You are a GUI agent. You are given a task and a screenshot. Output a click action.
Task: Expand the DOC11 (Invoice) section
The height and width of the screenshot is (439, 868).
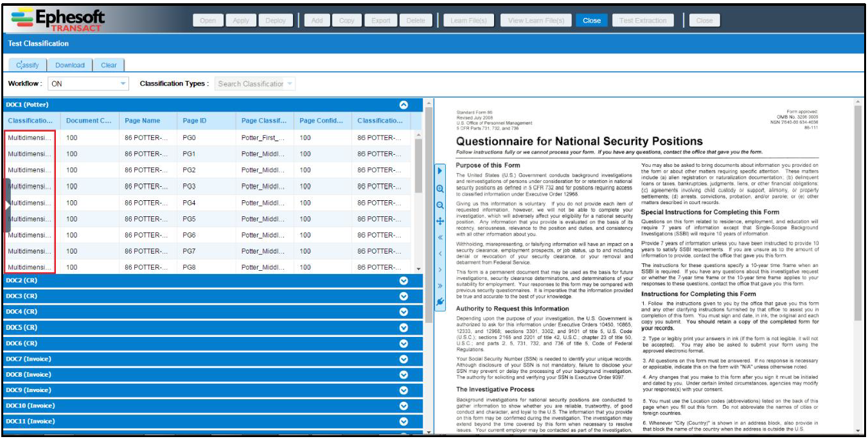pyautogui.click(x=403, y=422)
